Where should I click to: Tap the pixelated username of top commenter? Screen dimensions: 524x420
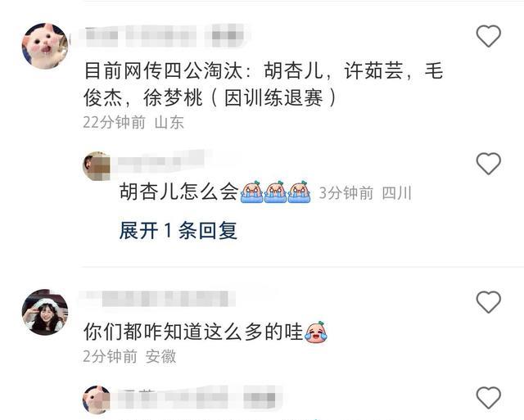pos(165,35)
